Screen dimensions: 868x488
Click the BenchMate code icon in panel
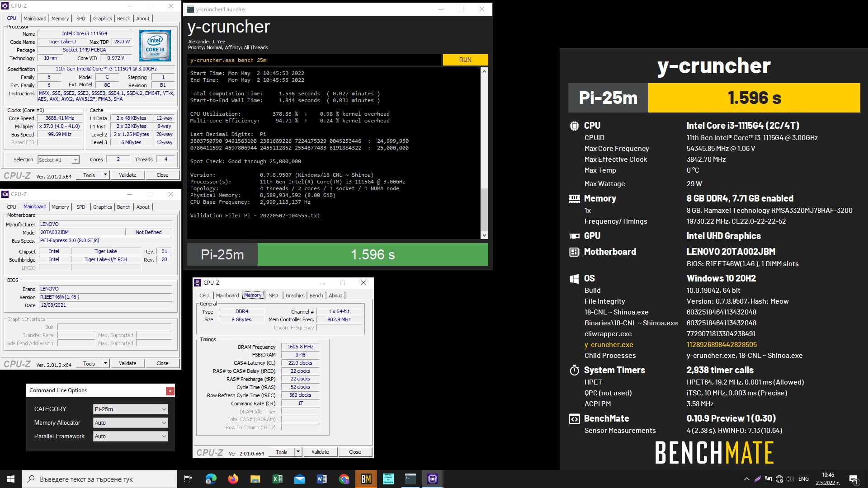tap(574, 419)
